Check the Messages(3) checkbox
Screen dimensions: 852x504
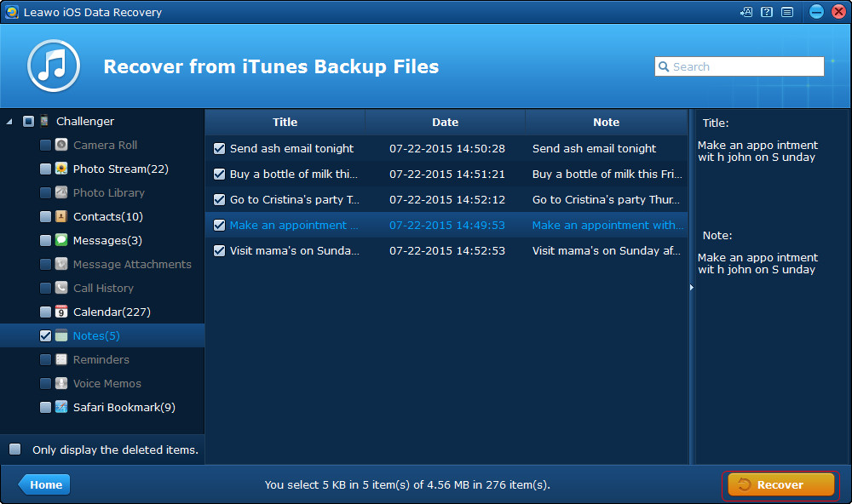coord(46,240)
